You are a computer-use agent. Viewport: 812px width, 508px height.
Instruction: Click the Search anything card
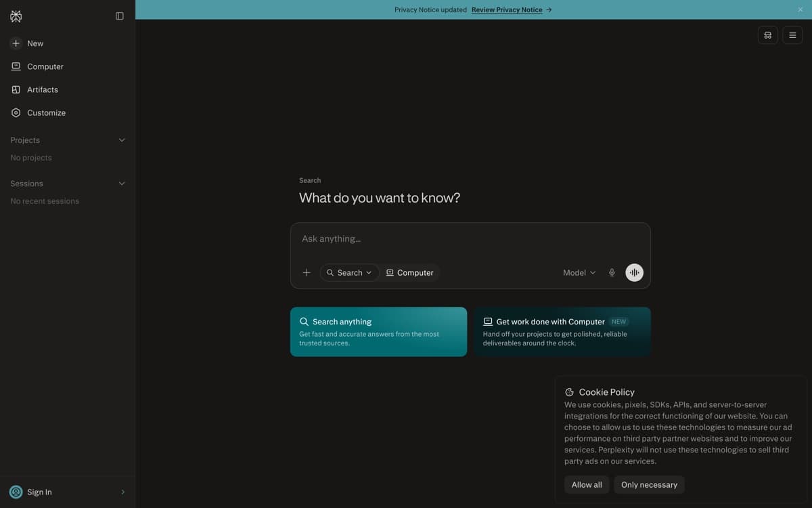tap(378, 332)
